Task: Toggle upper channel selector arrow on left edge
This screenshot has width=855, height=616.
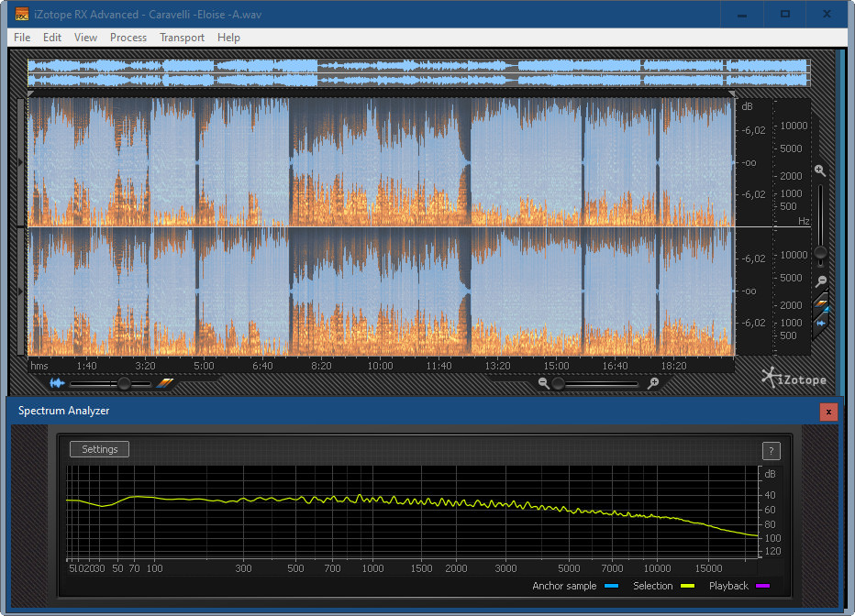Action: click(22, 162)
